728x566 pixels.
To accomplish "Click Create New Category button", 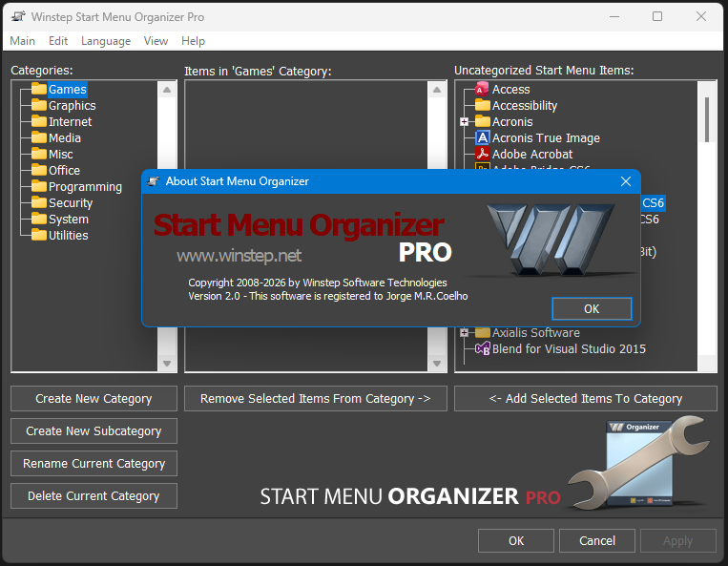I will point(94,399).
